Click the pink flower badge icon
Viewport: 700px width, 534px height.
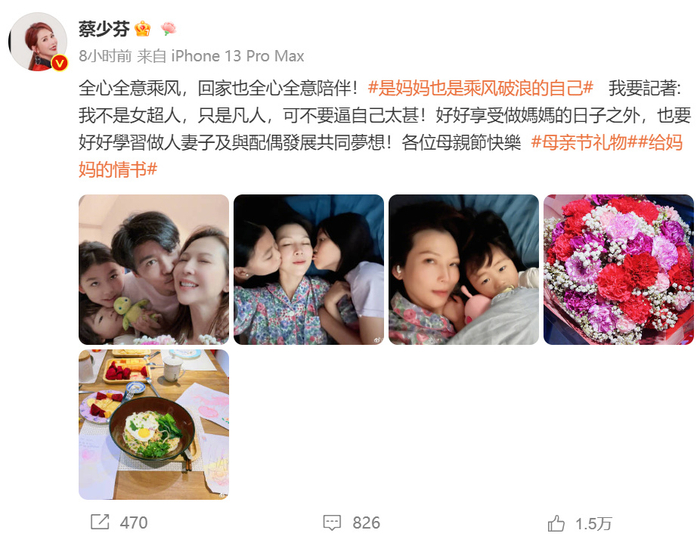pos(168,29)
